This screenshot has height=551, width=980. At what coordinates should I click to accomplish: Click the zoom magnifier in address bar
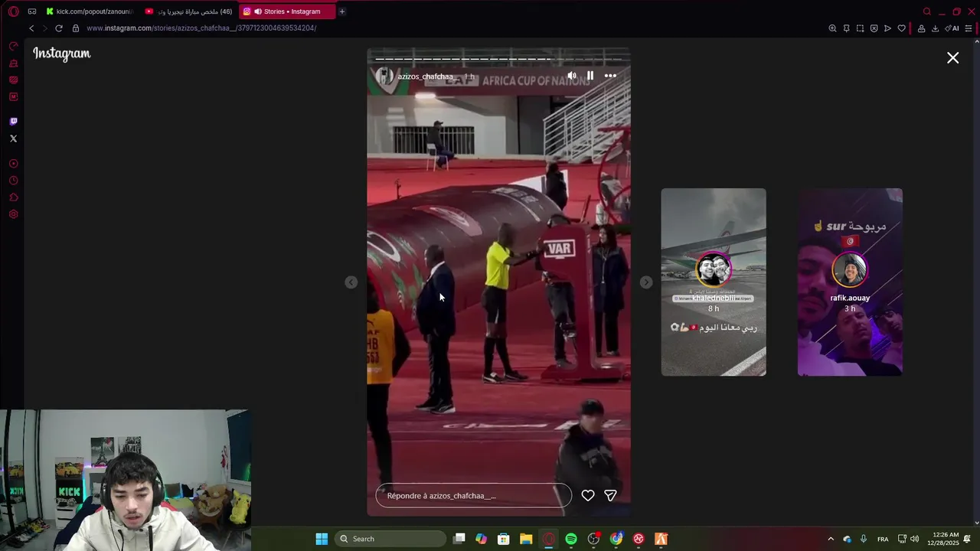tap(832, 28)
